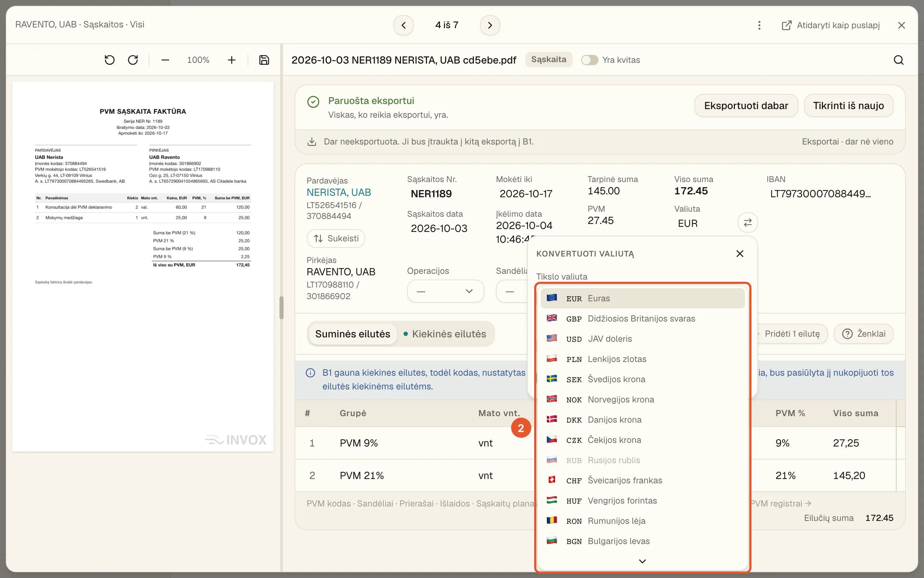Select EUR Euras currency
This screenshot has width=924, height=578.
642,298
